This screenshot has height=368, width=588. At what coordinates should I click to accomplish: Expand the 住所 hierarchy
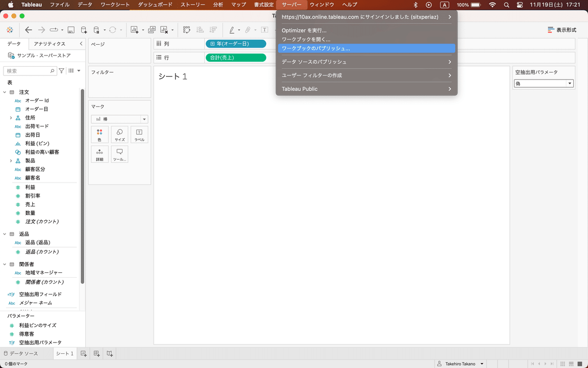pyautogui.click(x=11, y=118)
